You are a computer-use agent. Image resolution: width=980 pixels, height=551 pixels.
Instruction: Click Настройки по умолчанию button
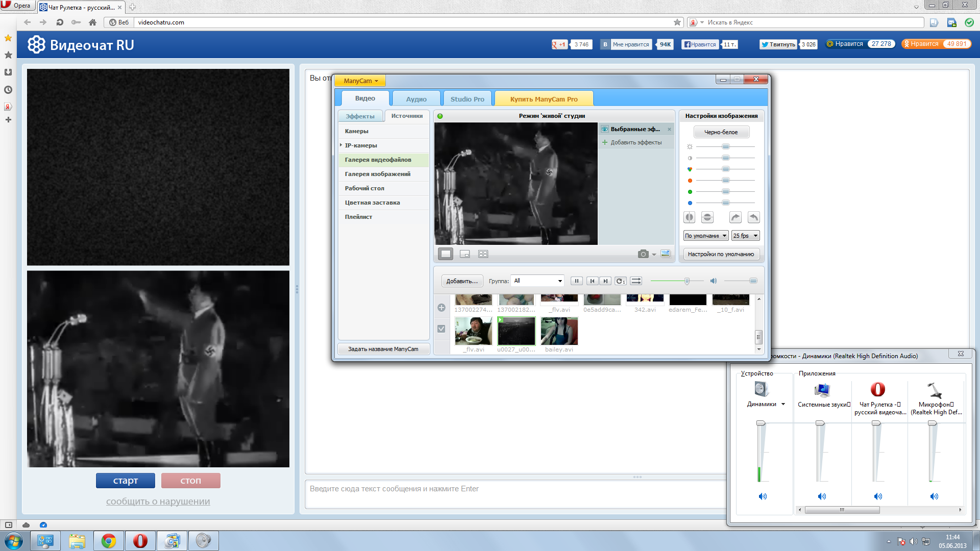(721, 254)
